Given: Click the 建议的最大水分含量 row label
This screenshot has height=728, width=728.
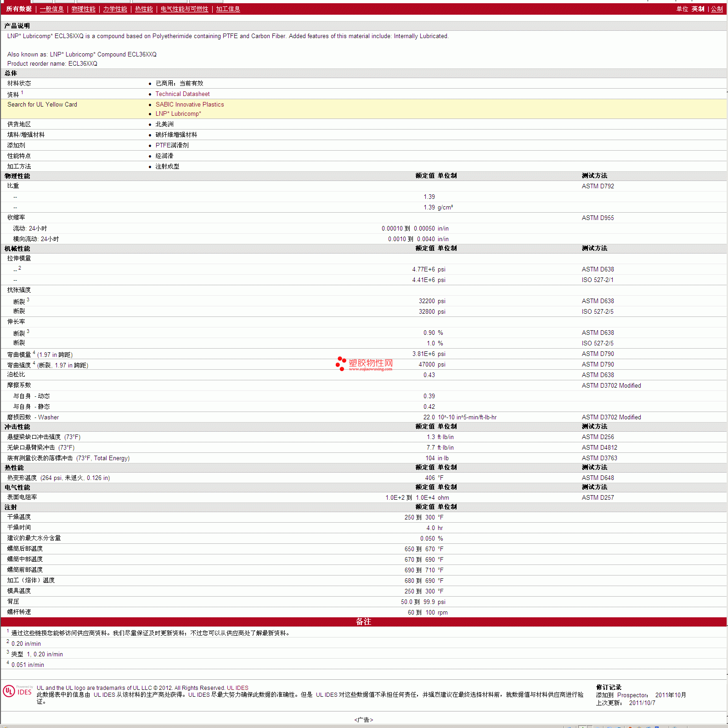Looking at the screenshot, I should 34,538.
